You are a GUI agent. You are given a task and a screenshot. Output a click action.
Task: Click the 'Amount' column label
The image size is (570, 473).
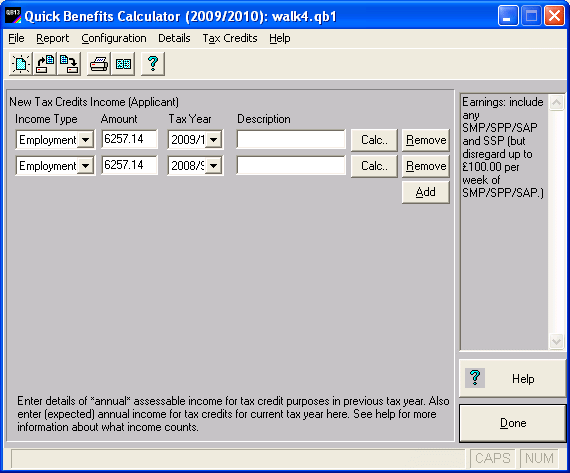click(x=119, y=119)
